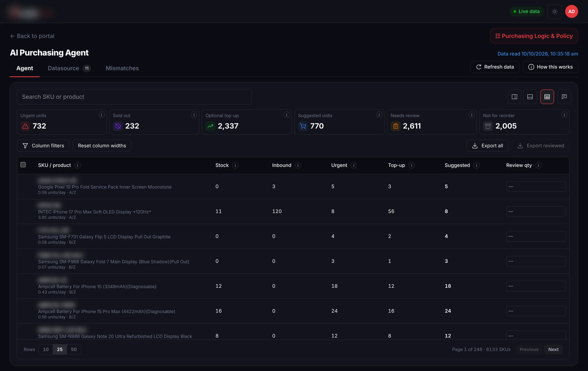Show info for Sold out card
The image size is (588, 371).
pyautogui.click(x=194, y=115)
